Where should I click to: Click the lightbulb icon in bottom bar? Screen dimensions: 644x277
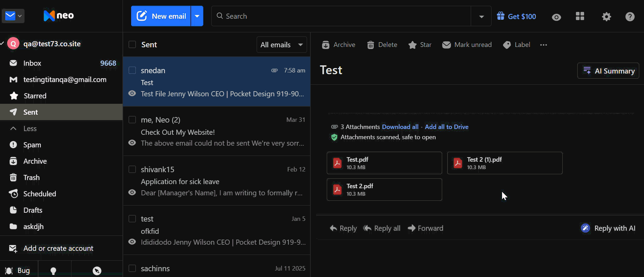click(53, 271)
